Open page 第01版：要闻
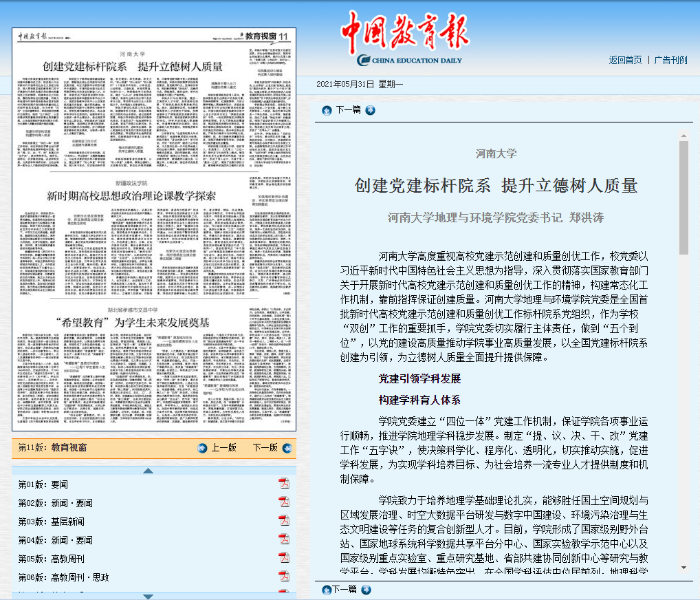700x600 pixels. pos(43,484)
